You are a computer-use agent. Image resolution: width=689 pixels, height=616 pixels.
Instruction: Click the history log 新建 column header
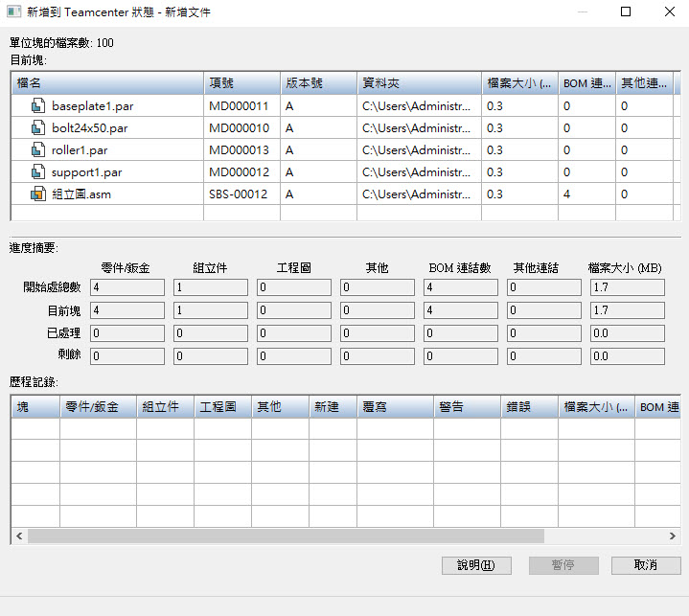click(x=333, y=407)
